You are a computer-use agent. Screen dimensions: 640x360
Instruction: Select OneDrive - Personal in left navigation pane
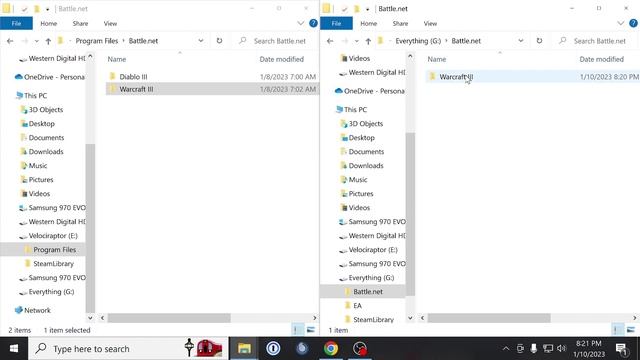(x=50, y=77)
